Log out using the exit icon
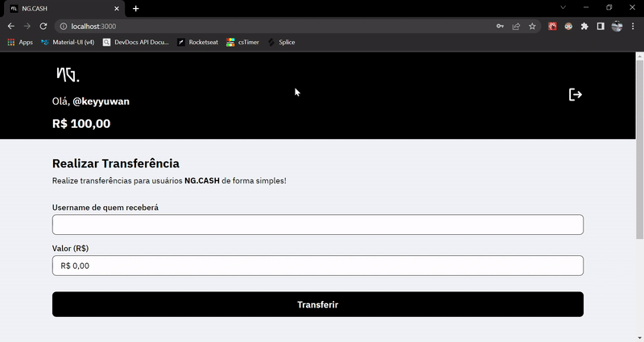Screen dimensions: 644x342 coord(575,94)
